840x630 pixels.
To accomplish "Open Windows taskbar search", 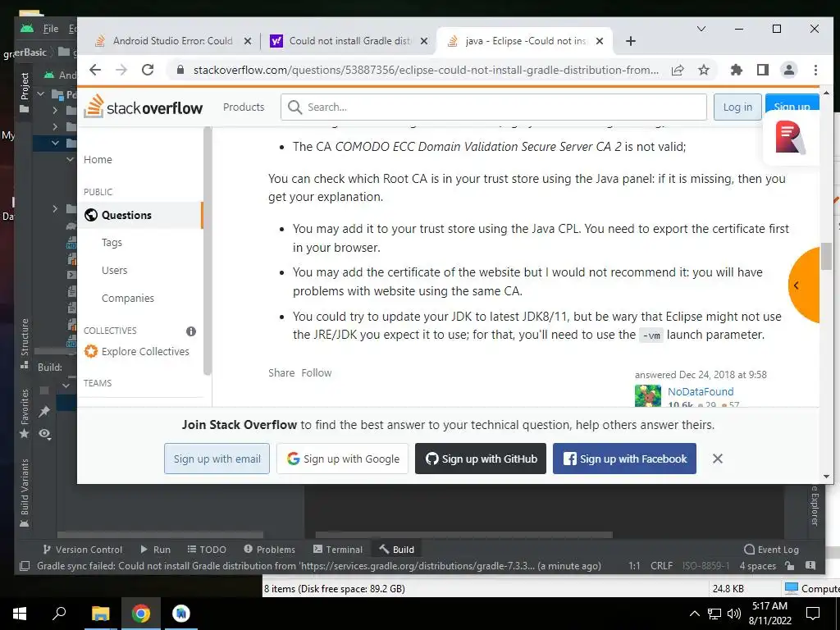I will click(59, 614).
